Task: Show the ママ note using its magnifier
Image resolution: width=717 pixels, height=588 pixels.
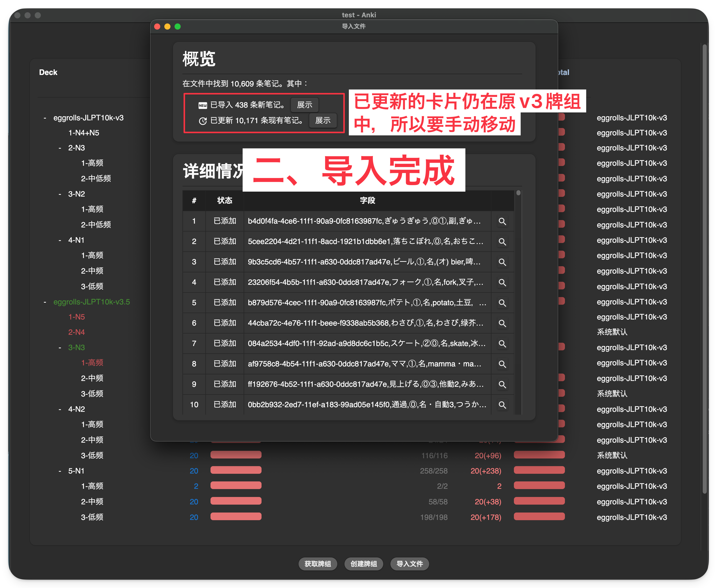Action: (x=502, y=364)
